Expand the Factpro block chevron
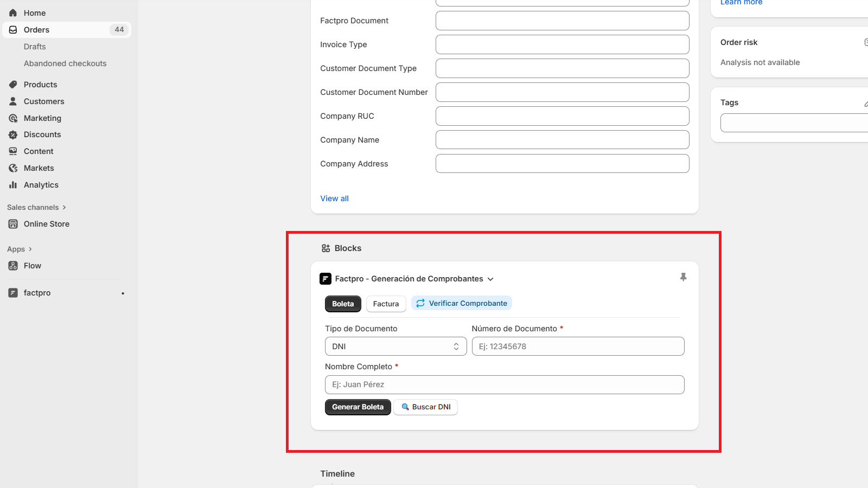The height and width of the screenshot is (488, 868). (490, 278)
